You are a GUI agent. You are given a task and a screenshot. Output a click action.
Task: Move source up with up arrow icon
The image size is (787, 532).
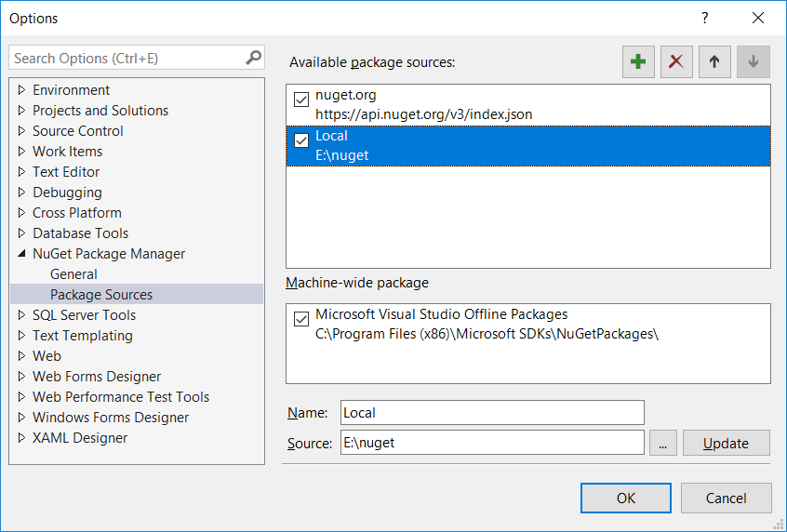pos(714,61)
